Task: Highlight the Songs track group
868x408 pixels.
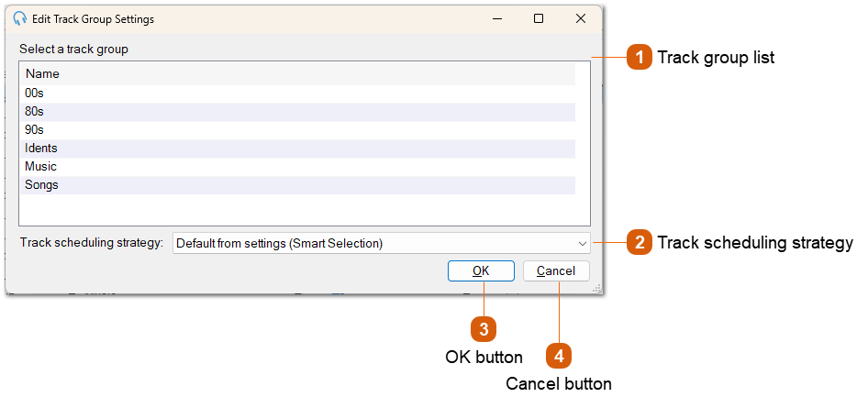Action: pyautogui.click(x=41, y=184)
